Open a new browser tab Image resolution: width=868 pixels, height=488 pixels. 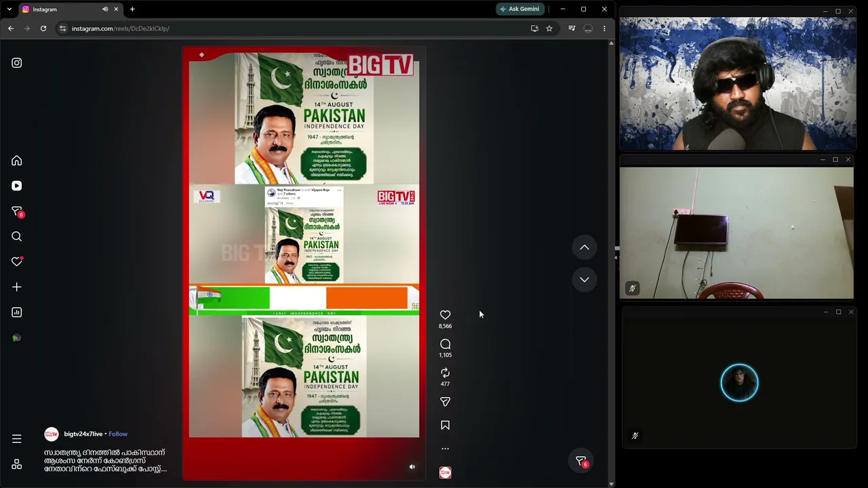[132, 9]
